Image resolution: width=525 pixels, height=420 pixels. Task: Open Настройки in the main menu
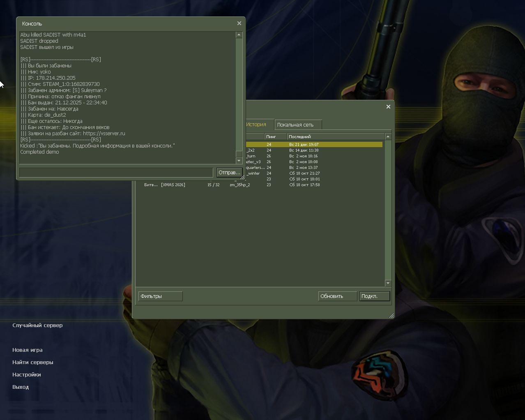click(27, 375)
